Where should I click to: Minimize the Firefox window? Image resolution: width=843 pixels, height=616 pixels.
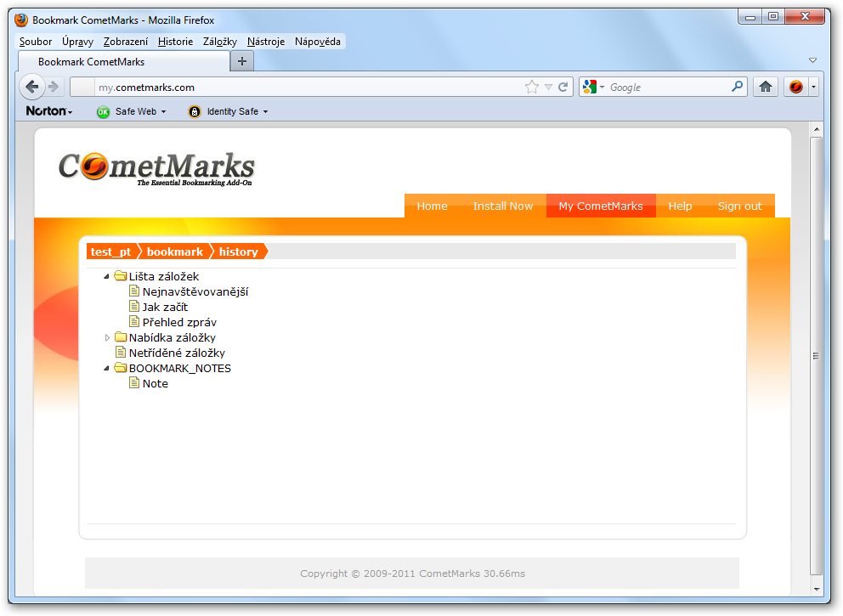[750, 17]
